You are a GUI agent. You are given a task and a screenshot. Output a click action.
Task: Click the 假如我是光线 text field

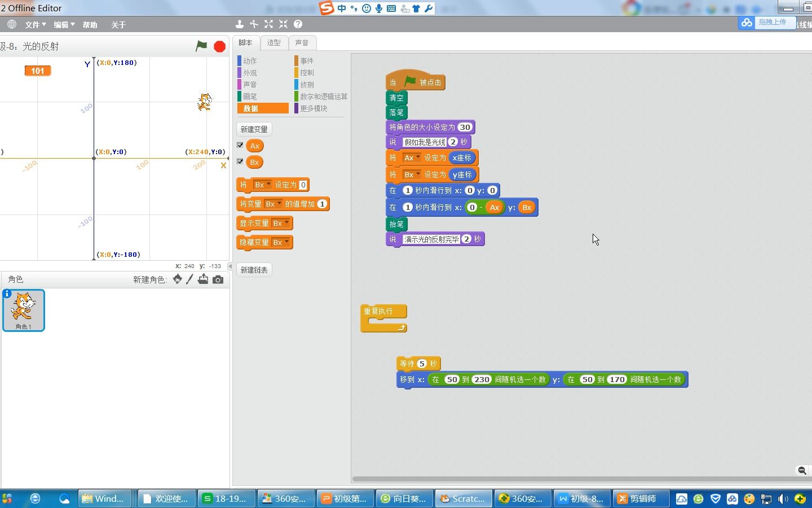tap(425, 142)
